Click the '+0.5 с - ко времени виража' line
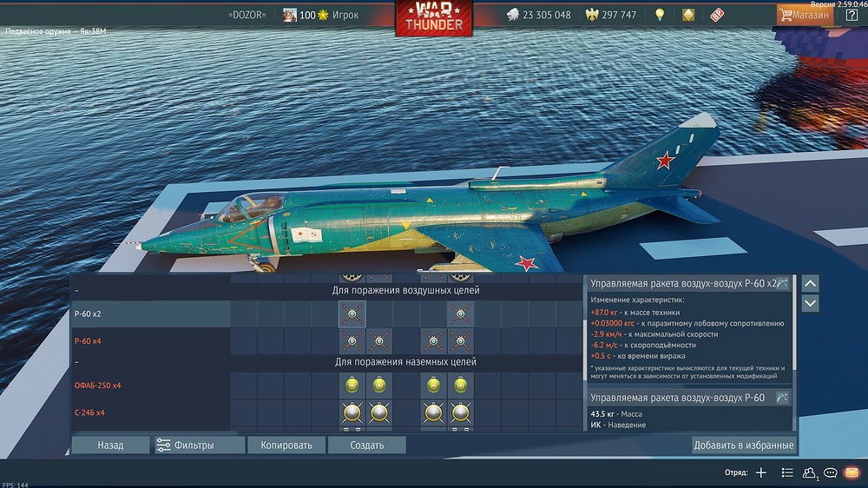Viewport: 868px width, 488px height. point(637,356)
